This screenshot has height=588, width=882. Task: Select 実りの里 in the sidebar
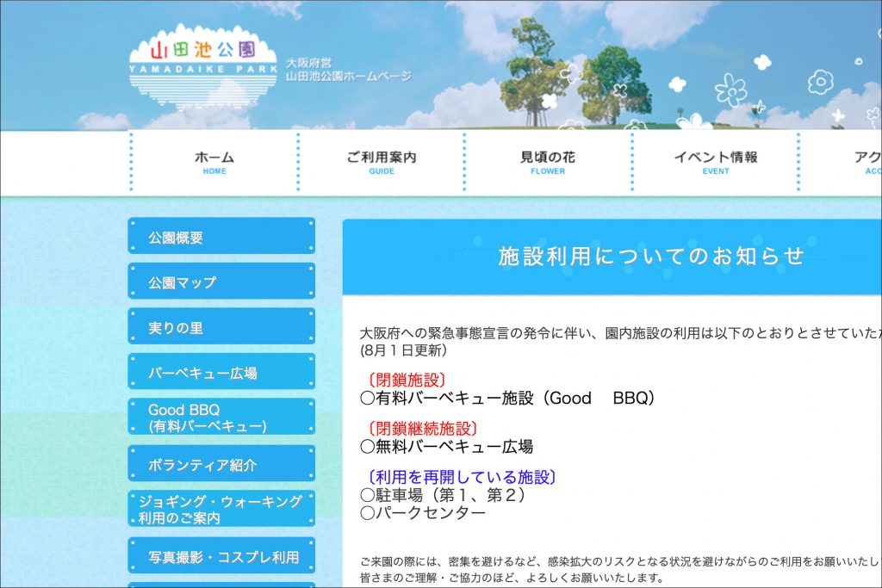pos(221,328)
